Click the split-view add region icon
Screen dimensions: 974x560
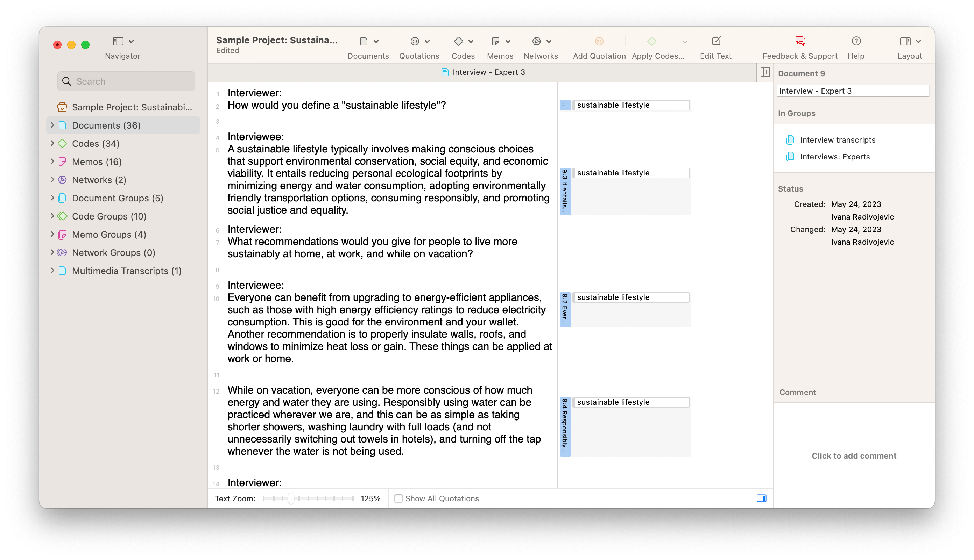765,72
